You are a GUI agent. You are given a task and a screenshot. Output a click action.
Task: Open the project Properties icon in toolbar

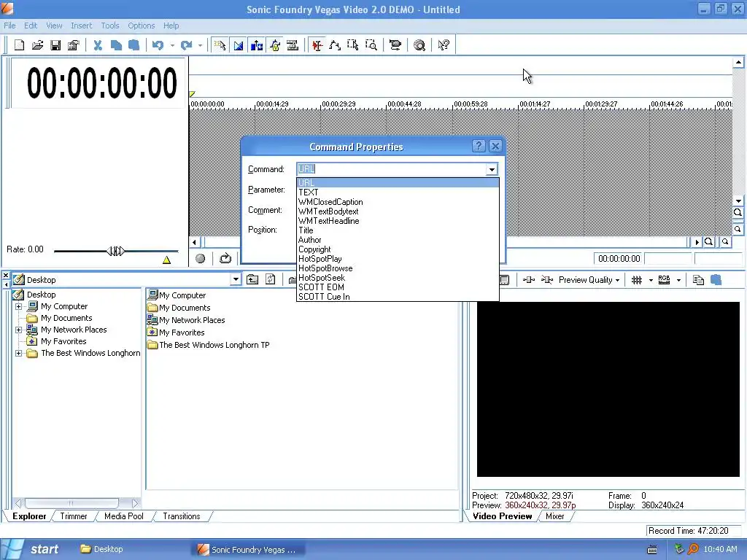point(74,45)
